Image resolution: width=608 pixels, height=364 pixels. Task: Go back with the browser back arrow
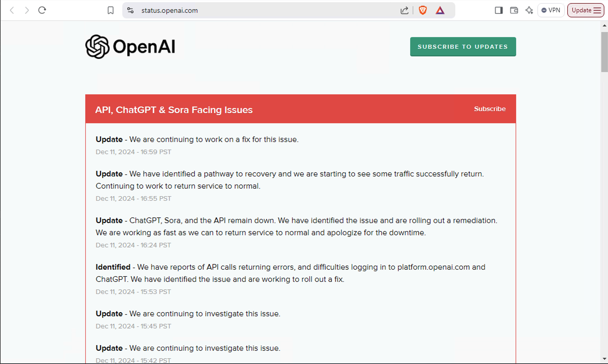(12, 10)
